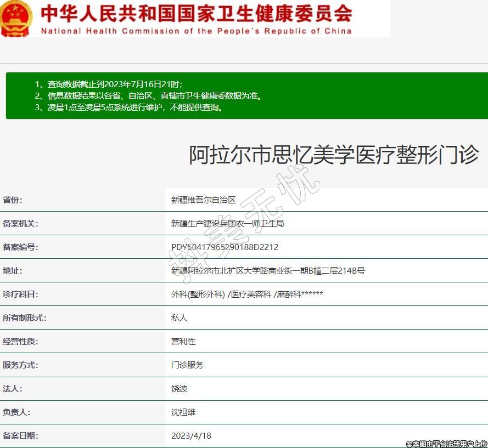
Task: Click the Chinese title 中华人民共和国国家卫生健康委员会
Action: click(196, 13)
